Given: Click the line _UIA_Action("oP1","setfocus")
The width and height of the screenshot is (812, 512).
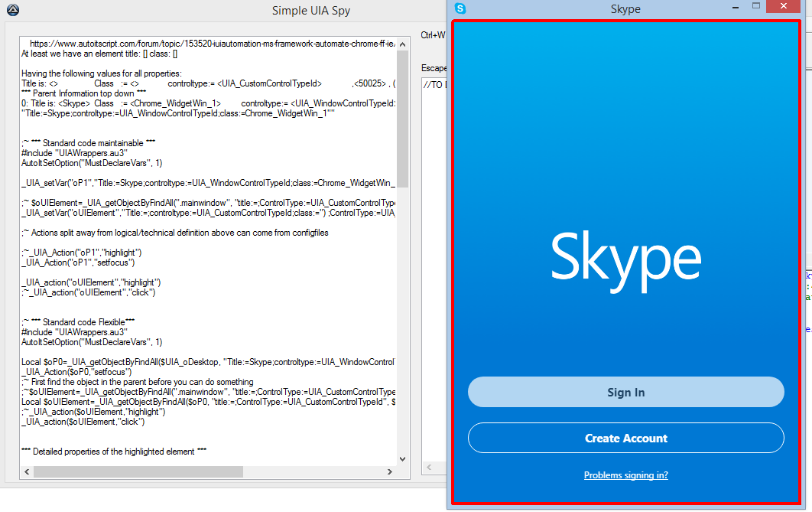Looking at the screenshot, I should (x=78, y=263).
